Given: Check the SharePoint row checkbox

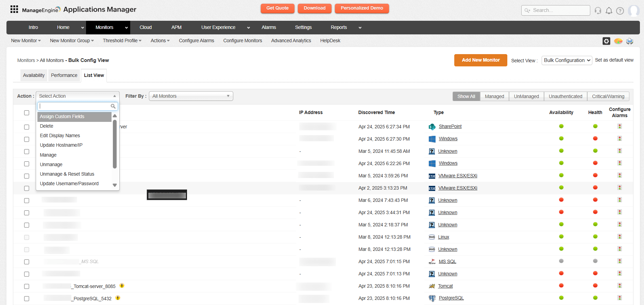Looking at the screenshot, I should coord(27,127).
